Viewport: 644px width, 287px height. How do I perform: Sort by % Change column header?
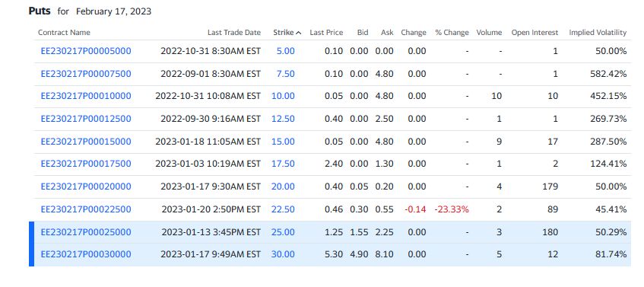click(x=452, y=33)
